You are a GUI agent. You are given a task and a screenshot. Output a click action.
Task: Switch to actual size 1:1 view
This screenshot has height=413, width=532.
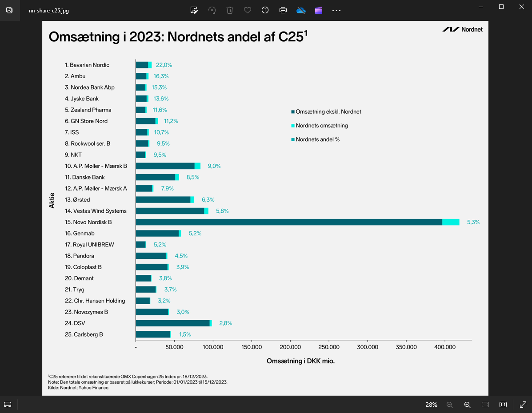tap(503, 405)
